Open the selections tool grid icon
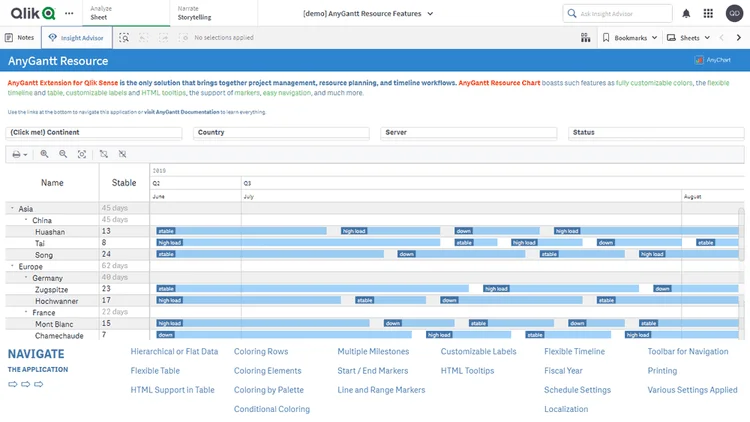Viewport: 750px width, 422px height. (x=585, y=37)
